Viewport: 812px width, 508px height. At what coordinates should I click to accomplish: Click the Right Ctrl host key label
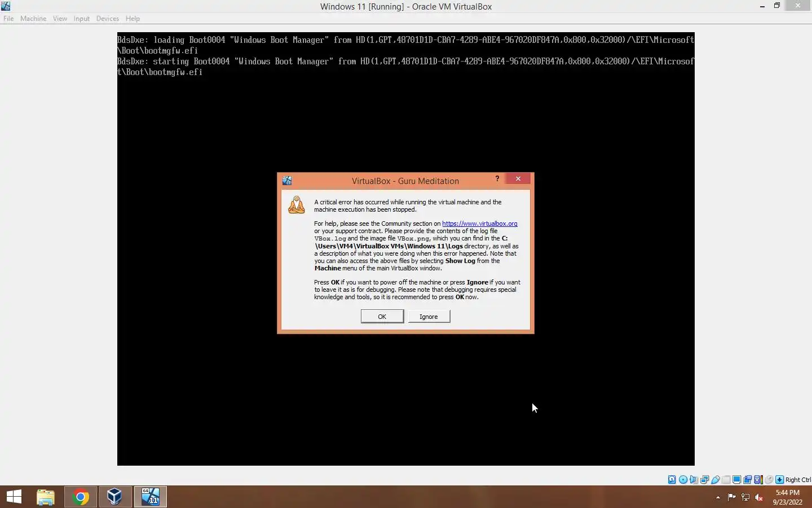(798, 480)
